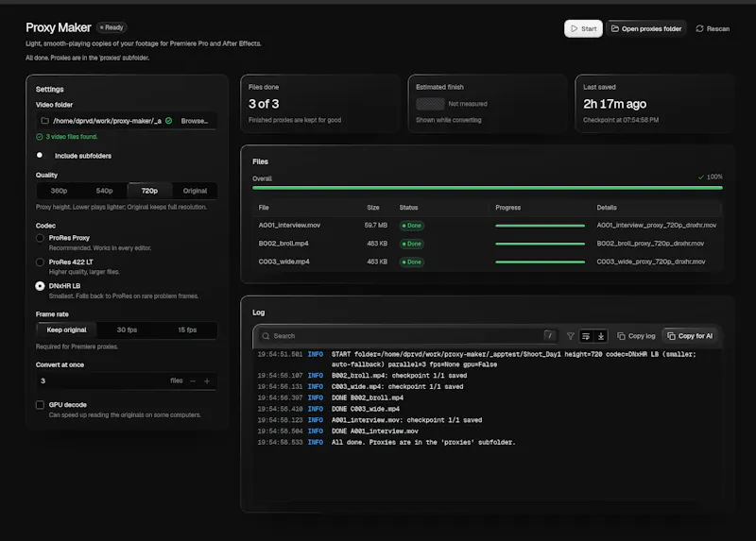Open proxies folder
The width and height of the screenshot is (756, 541).
(x=646, y=28)
